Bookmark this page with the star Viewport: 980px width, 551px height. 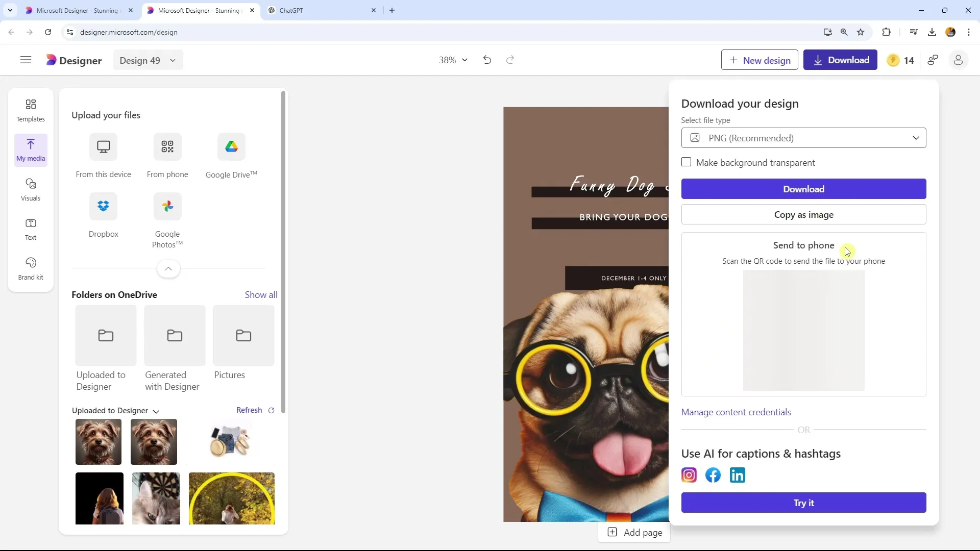pos(861,32)
